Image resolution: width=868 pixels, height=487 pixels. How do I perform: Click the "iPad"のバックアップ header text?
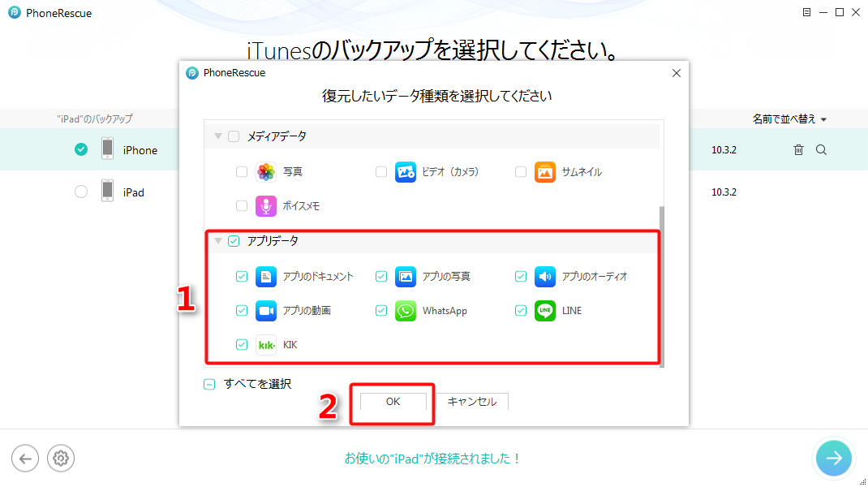tap(95, 119)
